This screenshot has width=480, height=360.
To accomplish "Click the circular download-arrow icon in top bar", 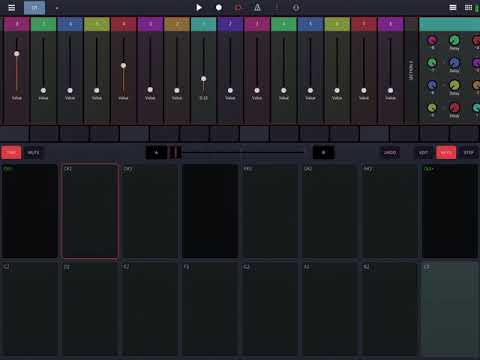I will [296, 7].
